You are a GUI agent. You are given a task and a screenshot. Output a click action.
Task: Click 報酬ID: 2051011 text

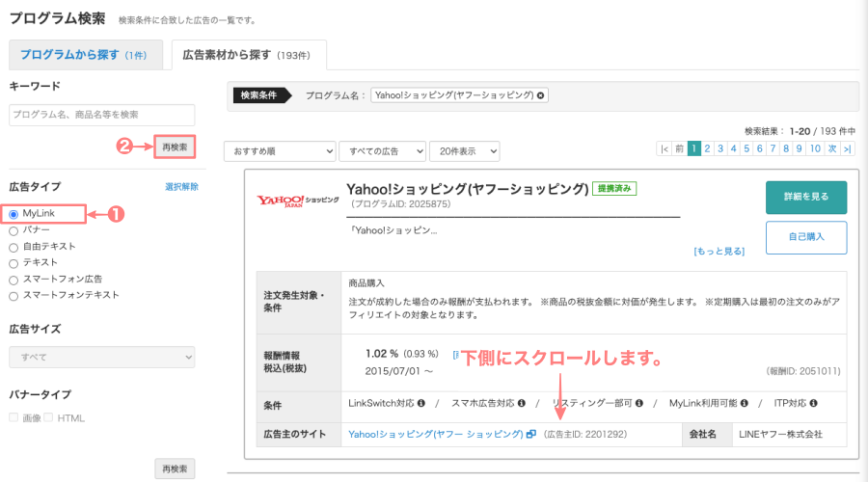click(x=803, y=371)
